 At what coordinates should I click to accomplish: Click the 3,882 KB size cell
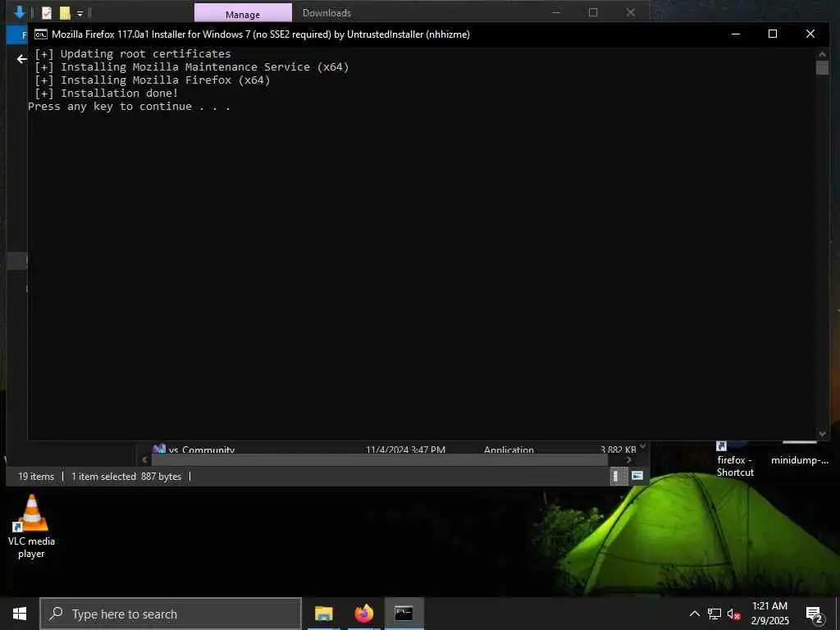(x=618, y=449)
